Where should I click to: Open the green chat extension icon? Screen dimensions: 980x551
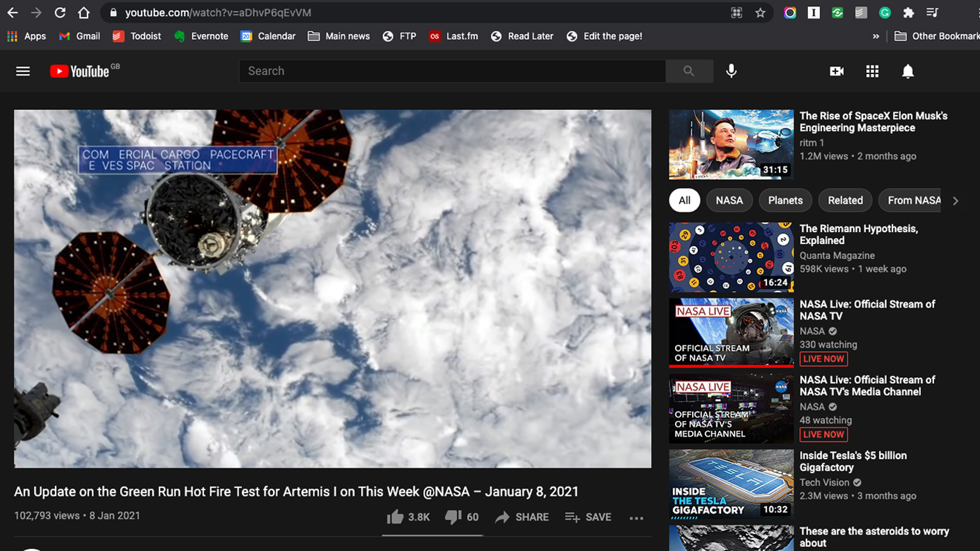(837, 13)
